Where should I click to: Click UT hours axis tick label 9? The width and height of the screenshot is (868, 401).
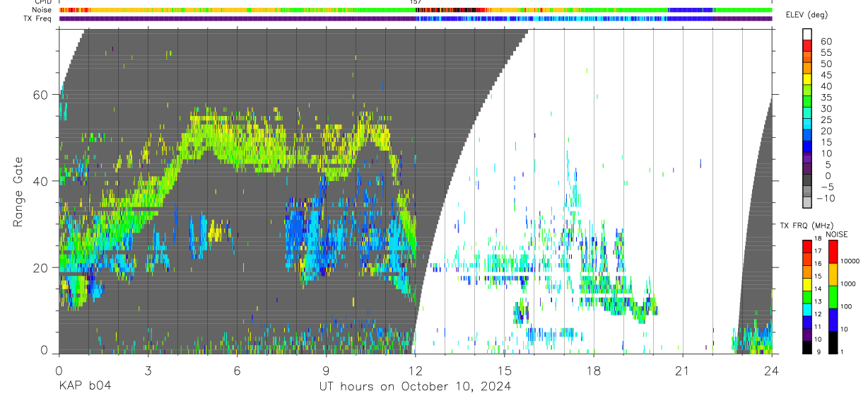tap(326, 371)
